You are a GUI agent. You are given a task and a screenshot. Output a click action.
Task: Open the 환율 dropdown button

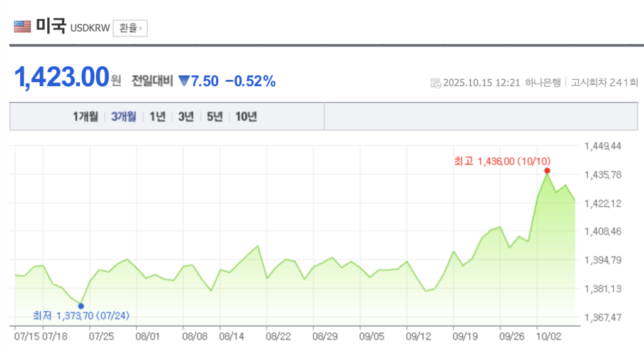(x=130, y=28)
